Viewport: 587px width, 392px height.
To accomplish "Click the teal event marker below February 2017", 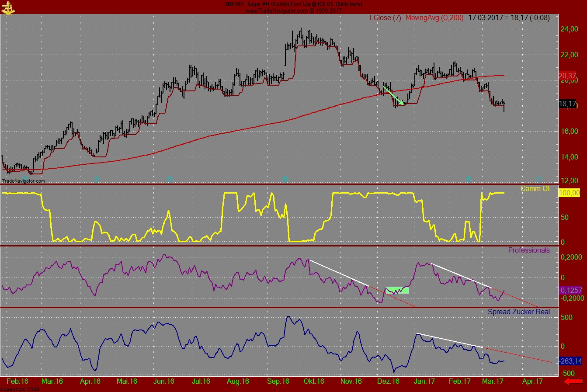I will tap(469, 179).
